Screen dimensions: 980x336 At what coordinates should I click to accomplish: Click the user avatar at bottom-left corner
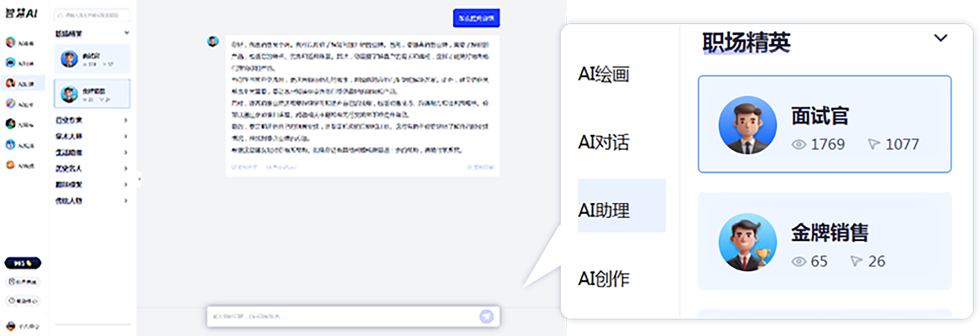click(10, 326)
